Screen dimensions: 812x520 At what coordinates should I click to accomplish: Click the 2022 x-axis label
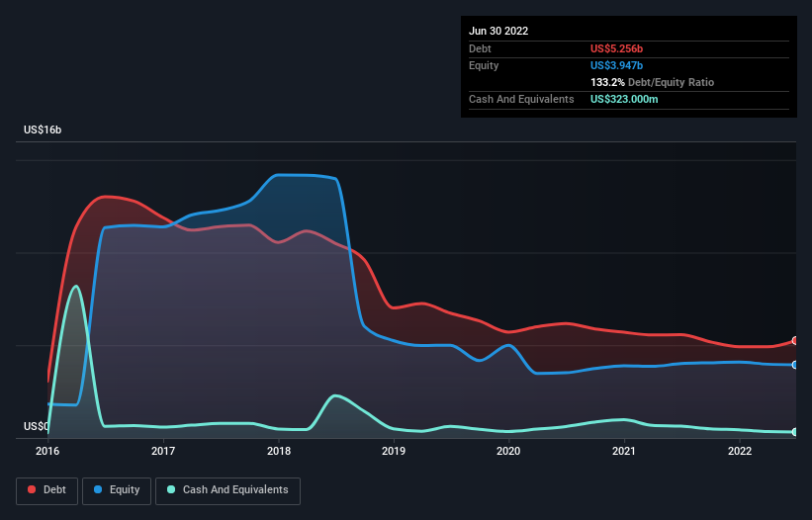coord(740,451)
